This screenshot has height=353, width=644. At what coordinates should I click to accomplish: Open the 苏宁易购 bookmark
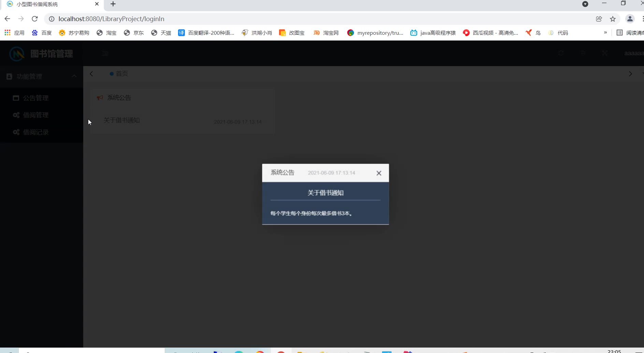(74, 33)
